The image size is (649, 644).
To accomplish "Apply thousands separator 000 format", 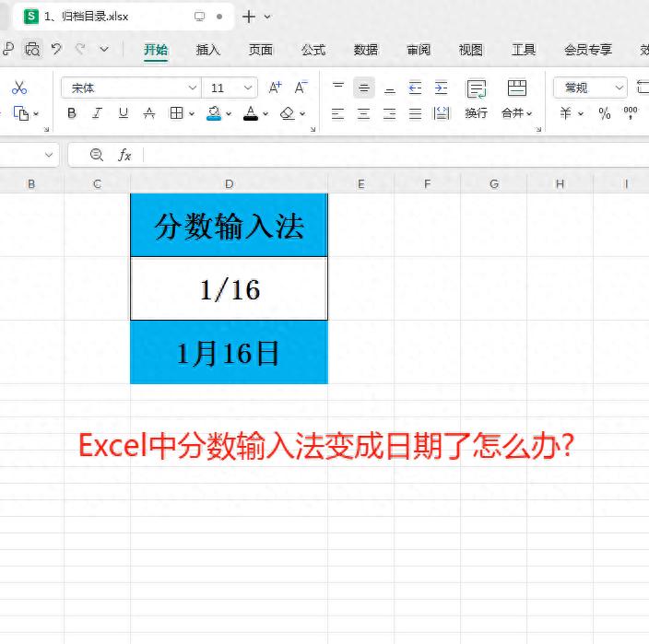I will [631, 112].
